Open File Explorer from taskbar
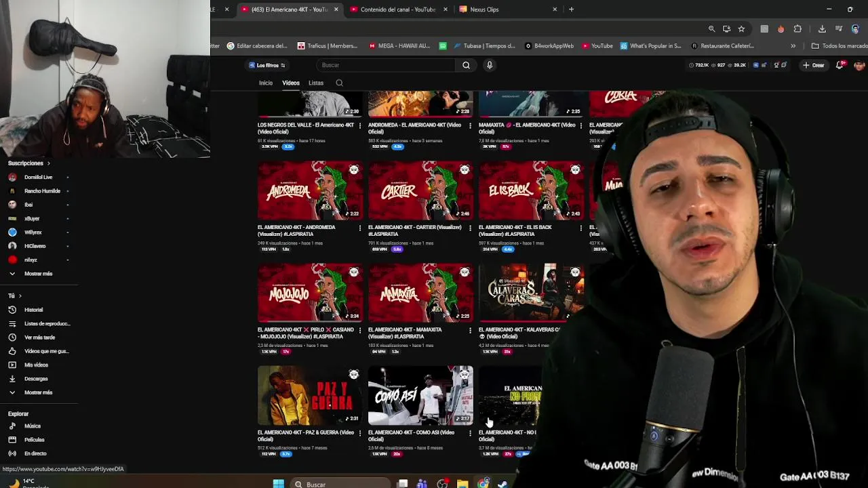This screenshot has width=868, height=488. [x=462, y=484]
